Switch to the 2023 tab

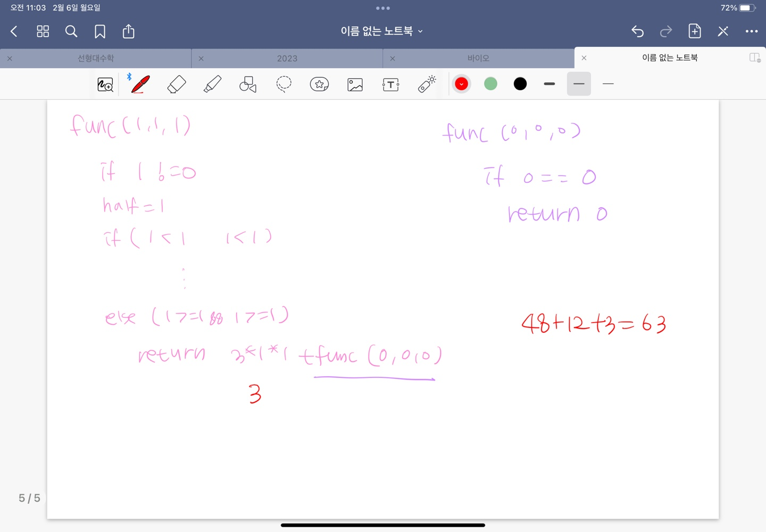pos(287,58)
